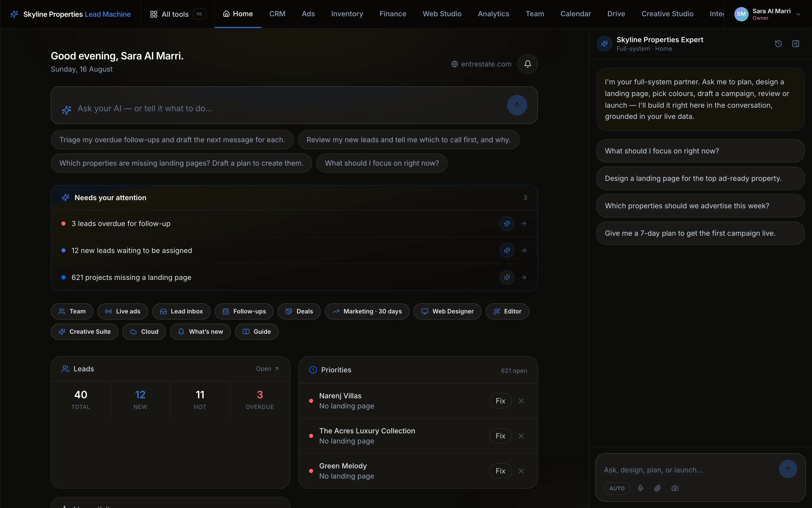Ask AI about 3 overdue leads
The width and height of the screenshot is (812, 508).
point(507,224)
